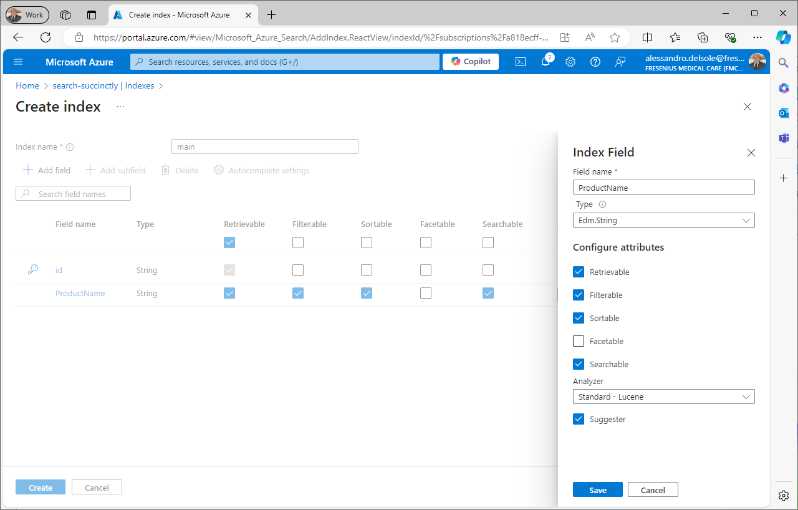Uncheck Filterable in Index Field panel
This screenshot has height=510, width=798.
578,295
